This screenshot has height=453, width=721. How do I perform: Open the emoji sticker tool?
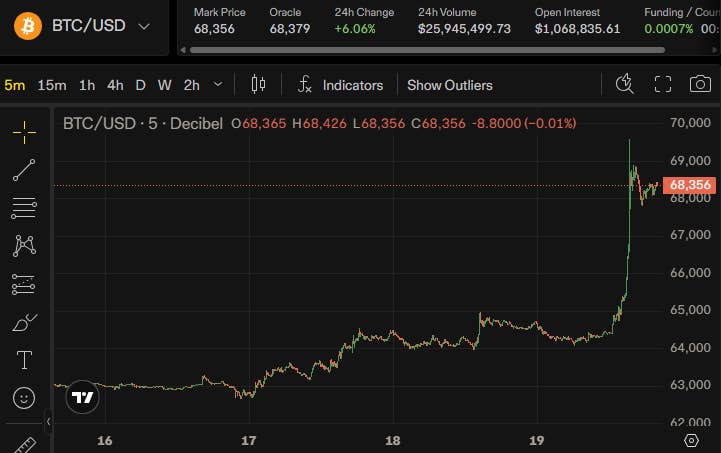pyautogui.click(x=24, y=398)
